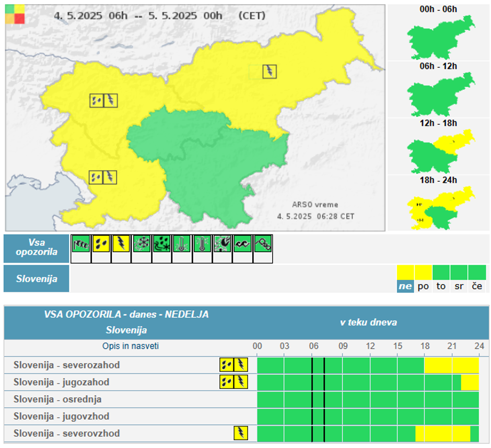Click the thunderstorm icon in the jugozahod table row
This screenshot has width=491, height=448.
coord(241,382)
